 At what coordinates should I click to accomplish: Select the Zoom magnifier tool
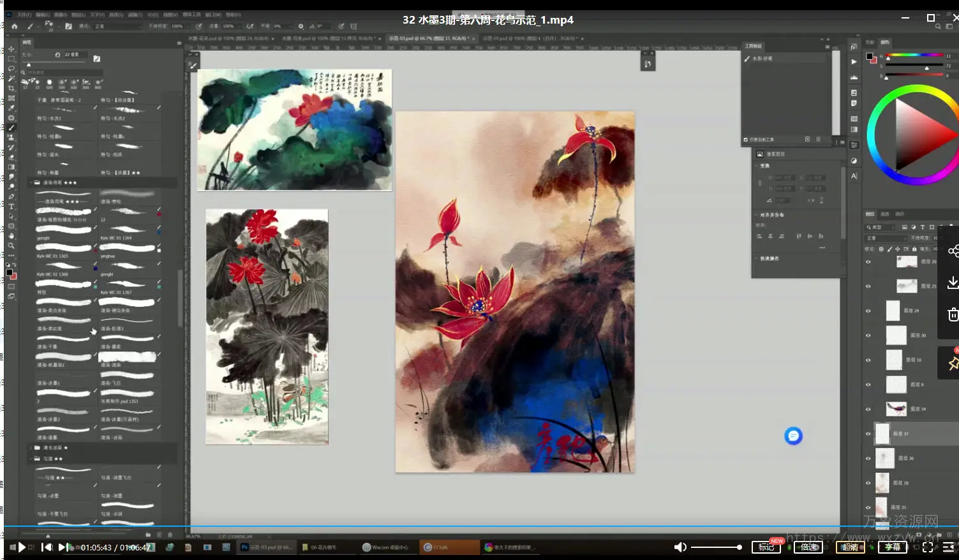(11, 246)
